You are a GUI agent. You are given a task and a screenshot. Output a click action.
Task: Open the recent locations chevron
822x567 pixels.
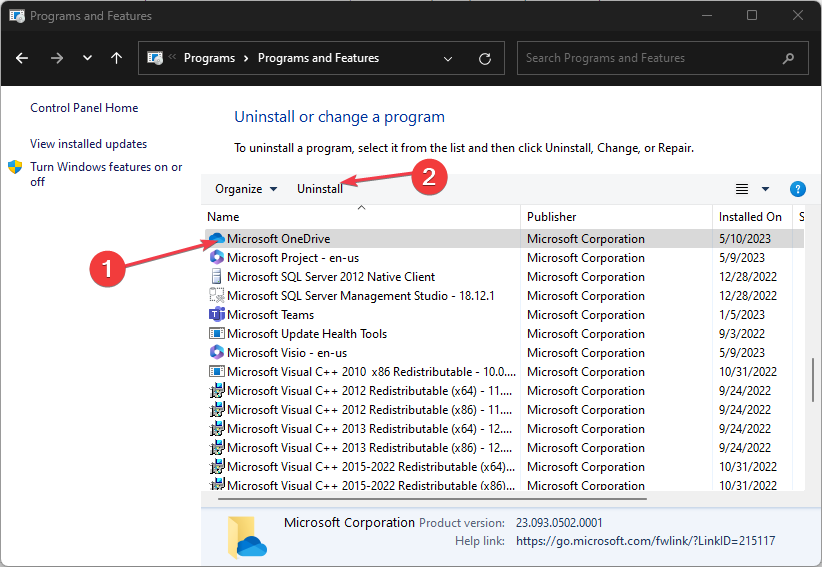point(88,58)
